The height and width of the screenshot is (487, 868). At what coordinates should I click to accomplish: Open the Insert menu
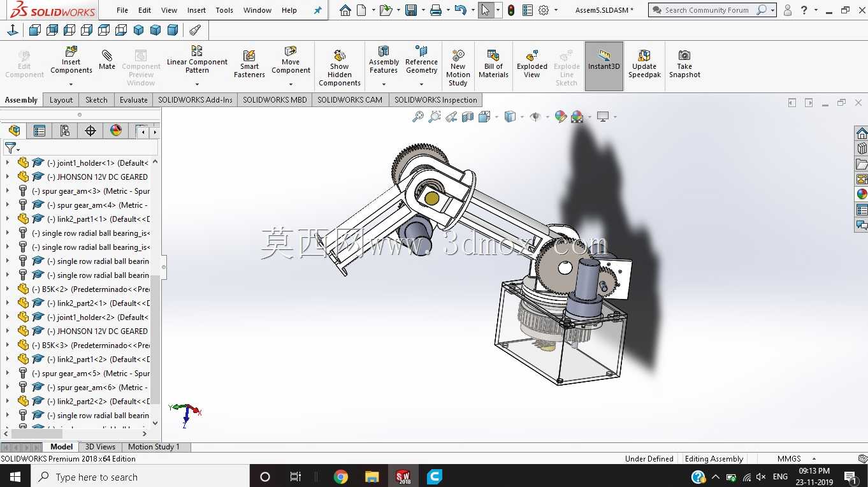pyautogui.click(x=196, y=10)
